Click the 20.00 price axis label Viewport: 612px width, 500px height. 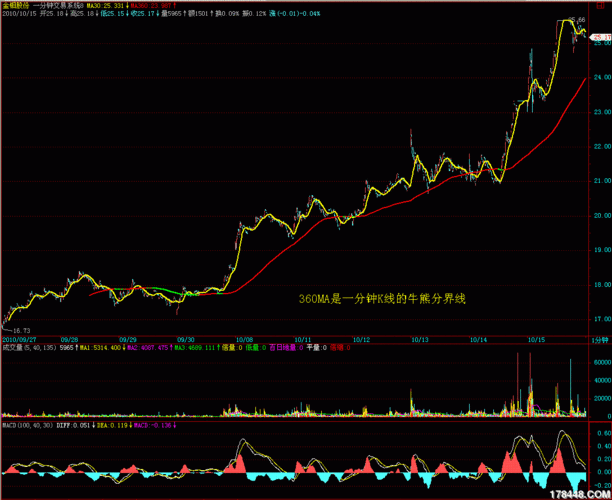[x=602, y=216]
